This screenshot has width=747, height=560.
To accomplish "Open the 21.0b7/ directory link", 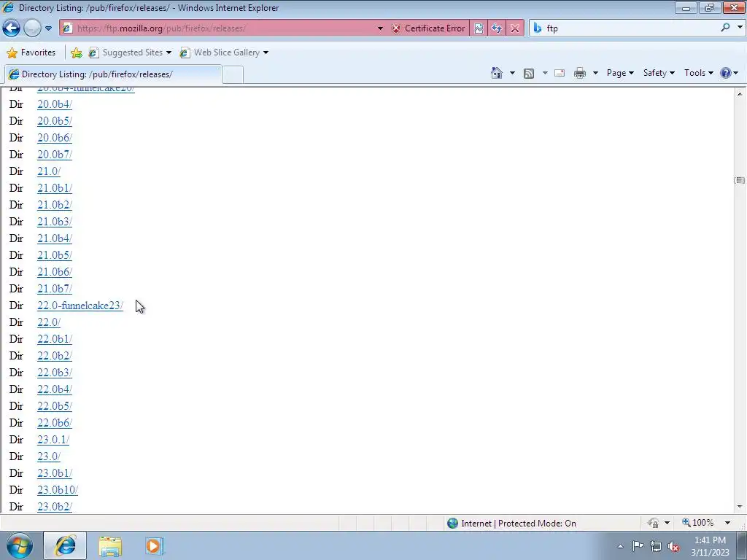I will click(x=55, y=289).
